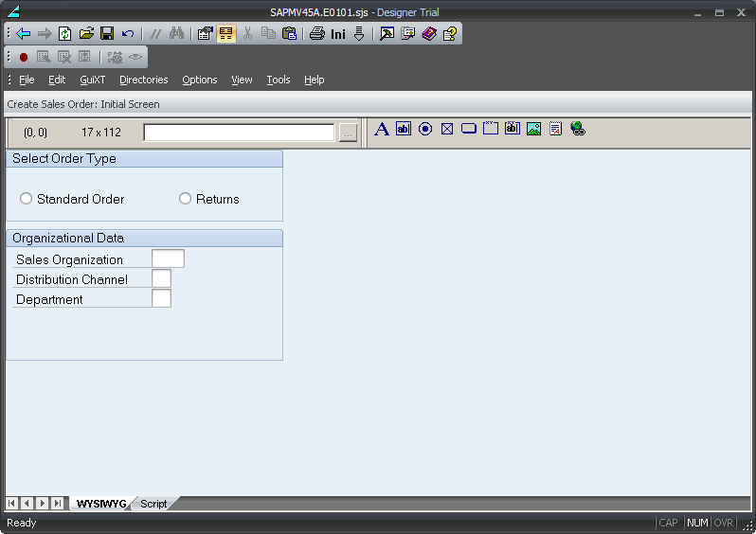
Task: Select the checkbox element tool
Action: pyautogui.click(x=447, y=129)
